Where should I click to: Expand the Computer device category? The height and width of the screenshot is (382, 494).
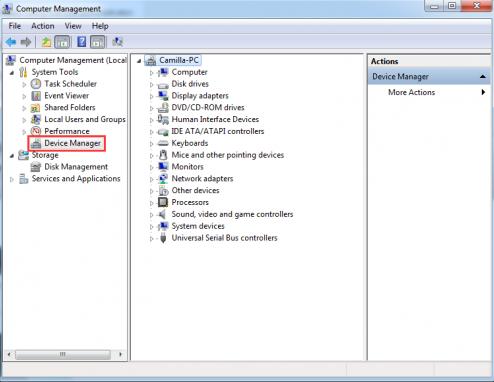click(152, 73)
